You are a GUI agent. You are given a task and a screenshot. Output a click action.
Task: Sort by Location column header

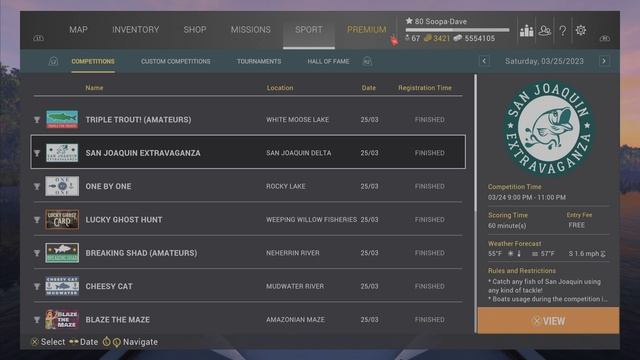pos(280,88)
